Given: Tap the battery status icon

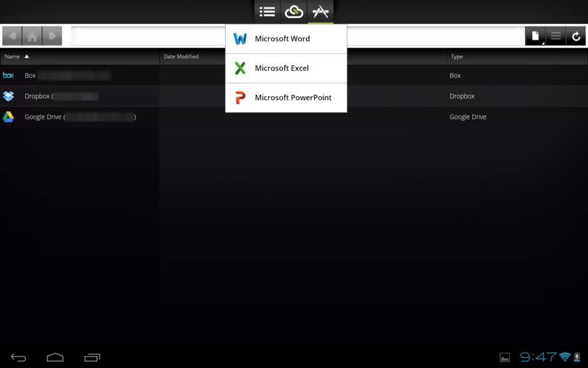Looking at the screenshot, I should [577, 357].
